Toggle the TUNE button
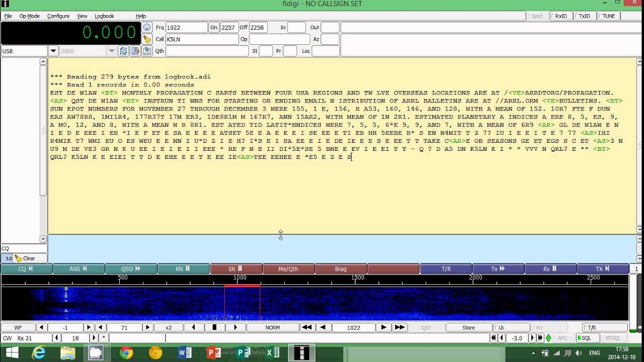The width and height of the screenshot is (644, 362). pos(608,16)
